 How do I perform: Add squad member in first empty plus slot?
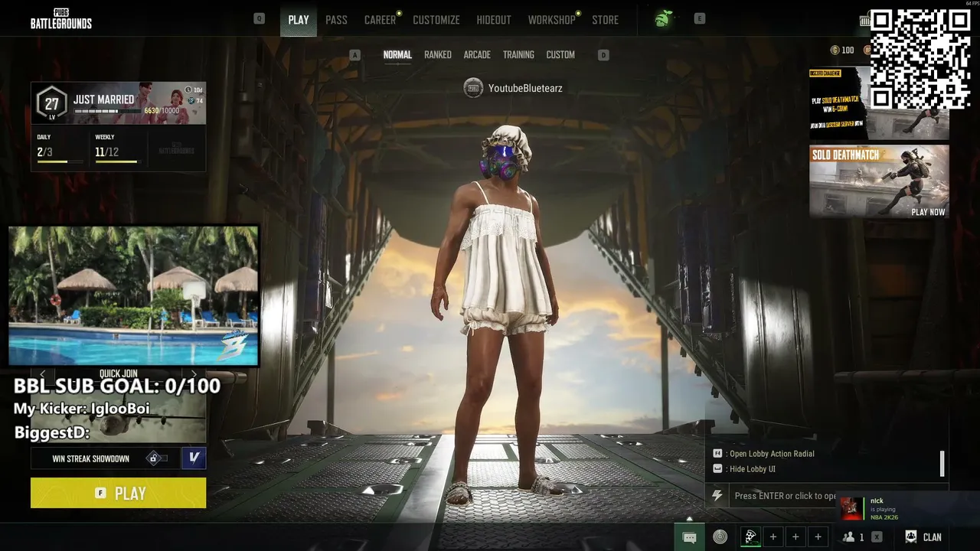pyautogui.click(x=773, y=537)
